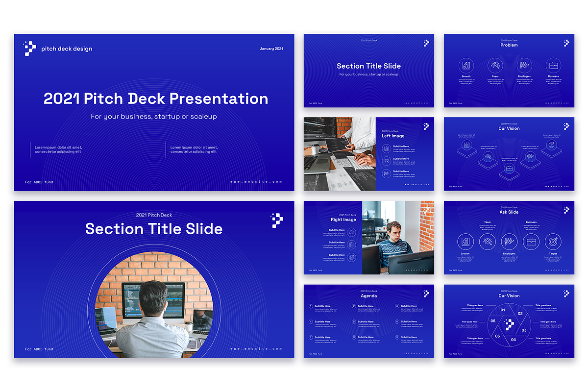This screenshot has height=392, width=588.
Task: Select the office desk photo on Left Image slide
Action: [340, 154]
